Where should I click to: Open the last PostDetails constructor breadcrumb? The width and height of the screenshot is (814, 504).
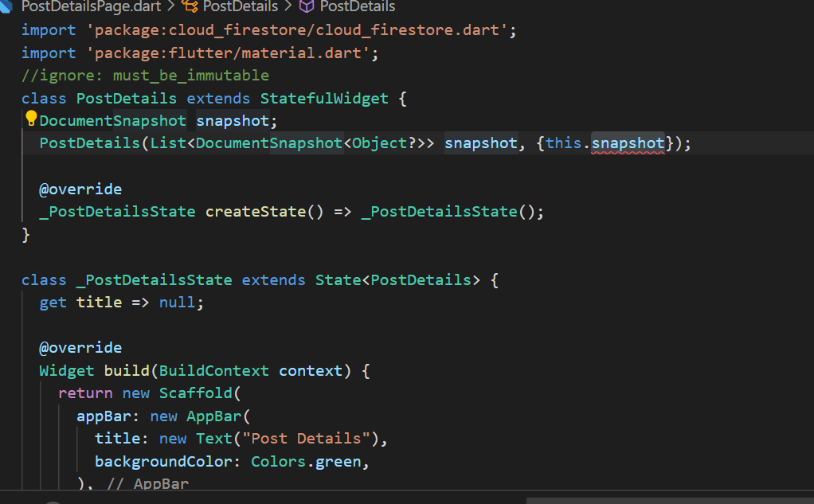[x=358, y=6]
